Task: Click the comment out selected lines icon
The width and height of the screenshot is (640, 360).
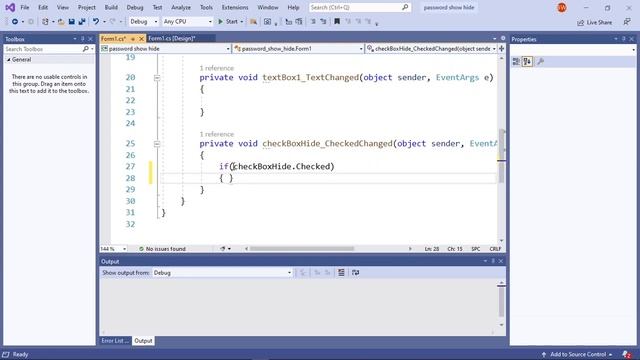Action: tap(313, 22)
